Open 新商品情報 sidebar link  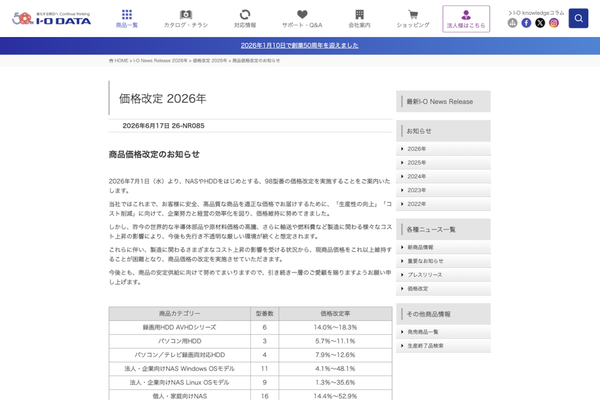tap(443, 247)
